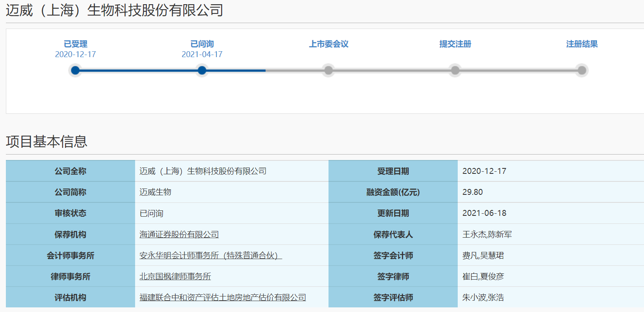Select the 已问询 stage label

(x=202, y=44)
